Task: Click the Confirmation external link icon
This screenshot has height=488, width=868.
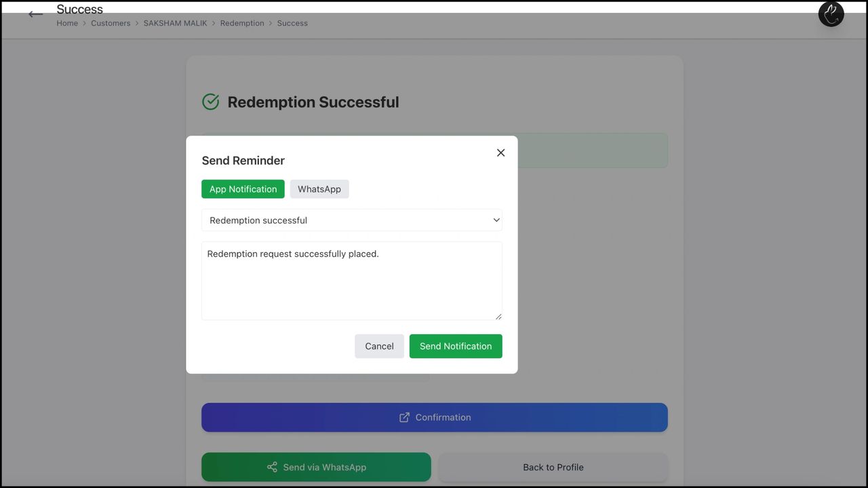Action: (404, 418)
